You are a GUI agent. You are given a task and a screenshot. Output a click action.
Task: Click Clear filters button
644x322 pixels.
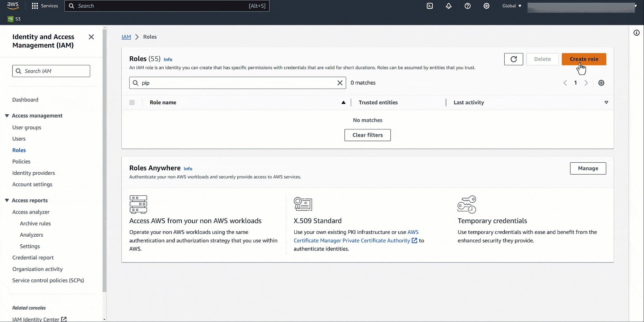[x=367, y=135]
